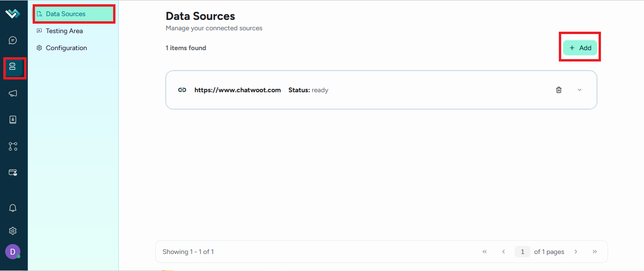Click the purple D profile avatar
The height and width of the screenshot is (271, 644).
[x=13, y=252]
